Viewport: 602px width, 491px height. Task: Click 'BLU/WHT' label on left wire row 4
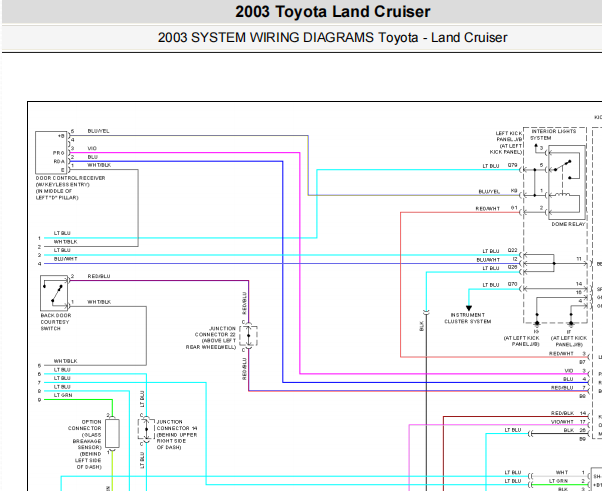[65, 259]
